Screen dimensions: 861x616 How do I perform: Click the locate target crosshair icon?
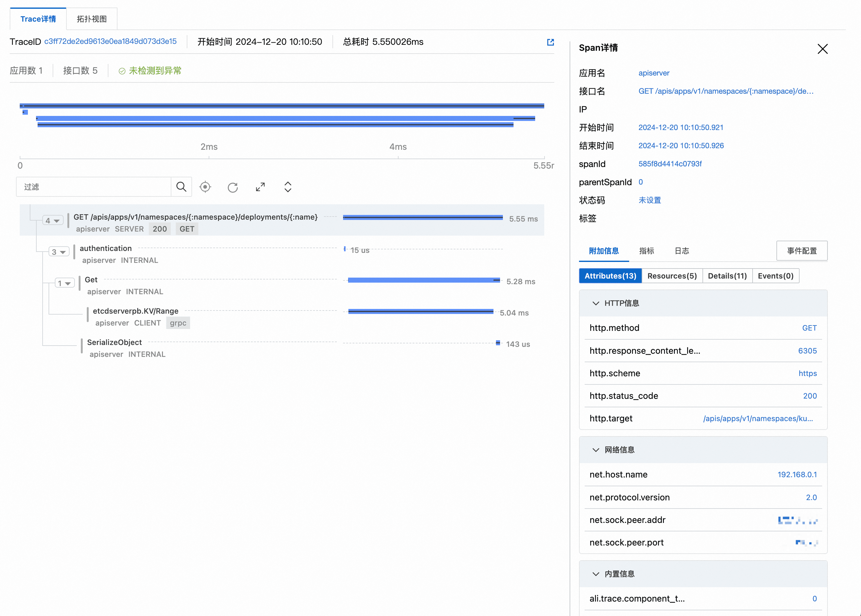(205, 187)
